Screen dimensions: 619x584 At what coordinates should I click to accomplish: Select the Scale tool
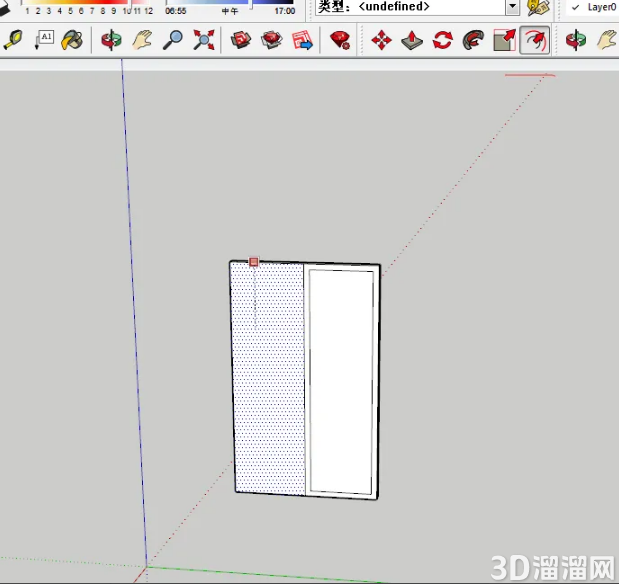click(x=504, y=40)
